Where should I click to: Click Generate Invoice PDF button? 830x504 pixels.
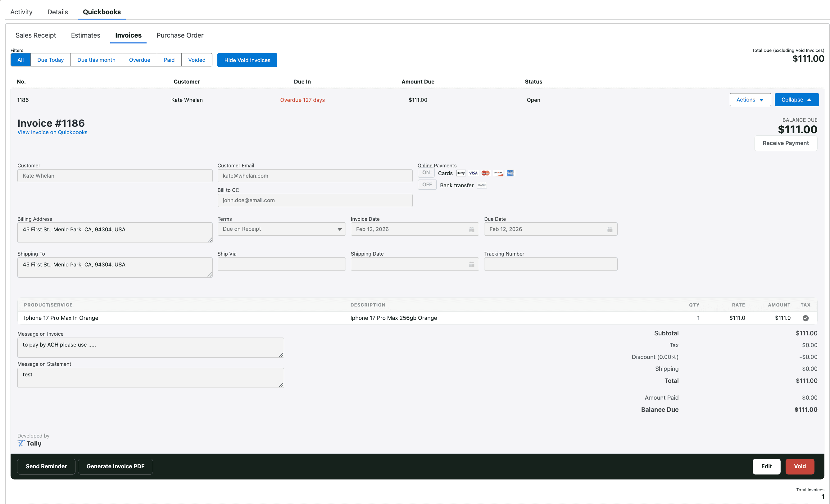pos(116,466)
